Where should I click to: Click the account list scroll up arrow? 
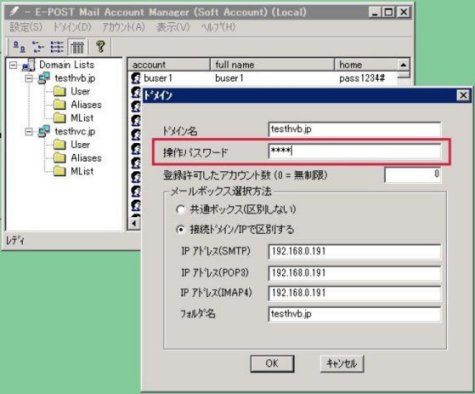click(403, 65)
